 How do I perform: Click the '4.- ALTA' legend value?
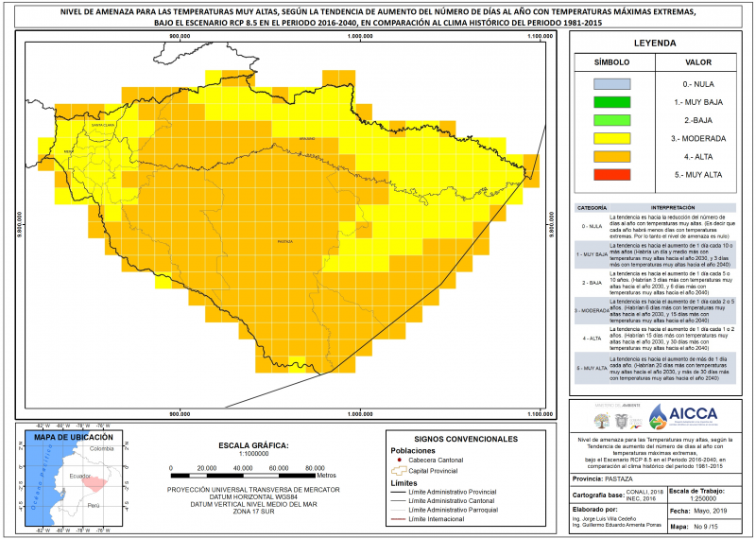point(698,156)
